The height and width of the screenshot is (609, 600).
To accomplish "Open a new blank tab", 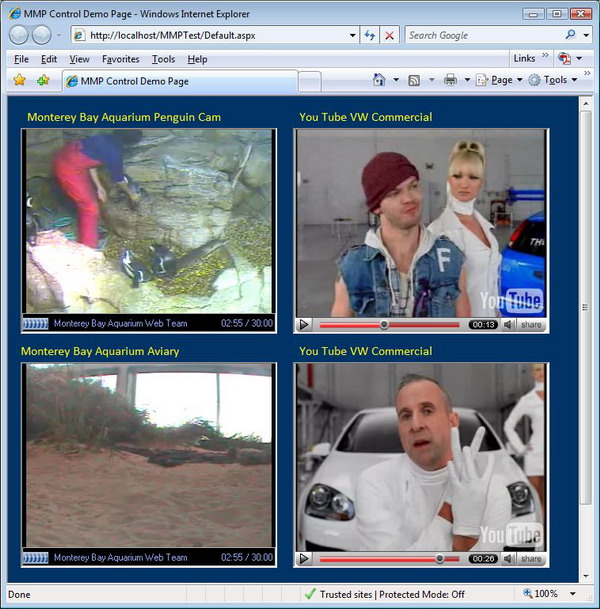I will 310,82.
